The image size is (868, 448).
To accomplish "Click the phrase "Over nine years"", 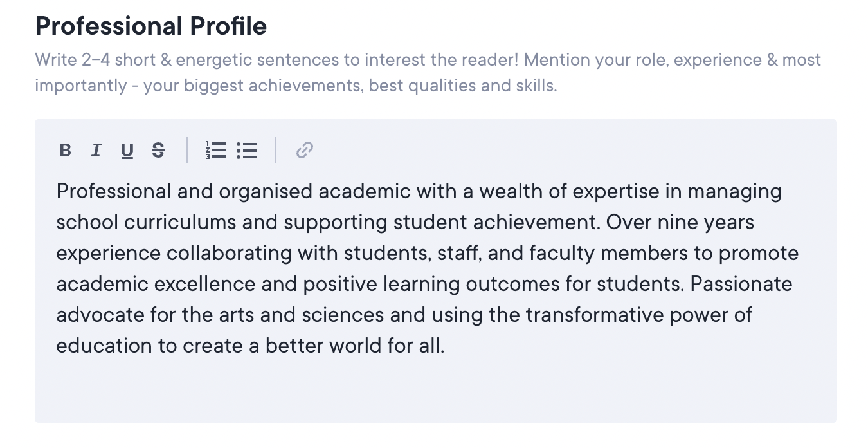I will tap(680, 223).
